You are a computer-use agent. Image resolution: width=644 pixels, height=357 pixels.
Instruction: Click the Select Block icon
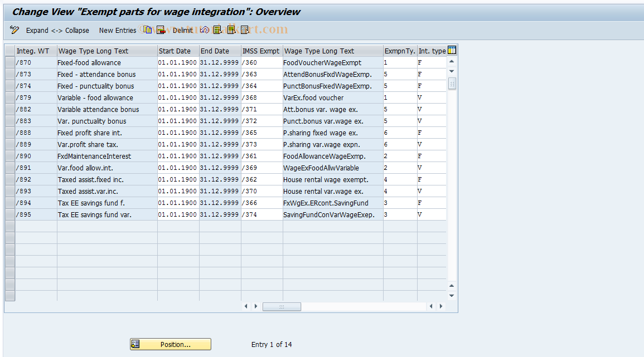[231, 30]
